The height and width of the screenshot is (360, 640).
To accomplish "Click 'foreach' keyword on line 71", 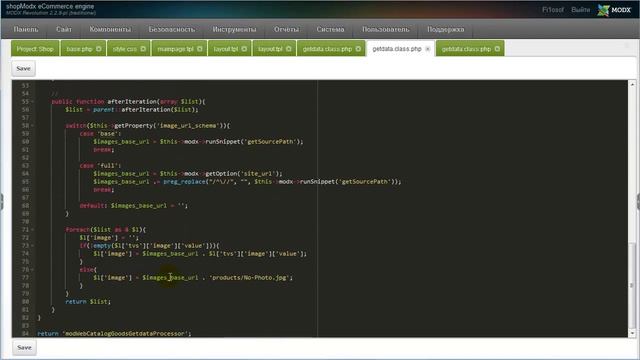I will [78, 230].
